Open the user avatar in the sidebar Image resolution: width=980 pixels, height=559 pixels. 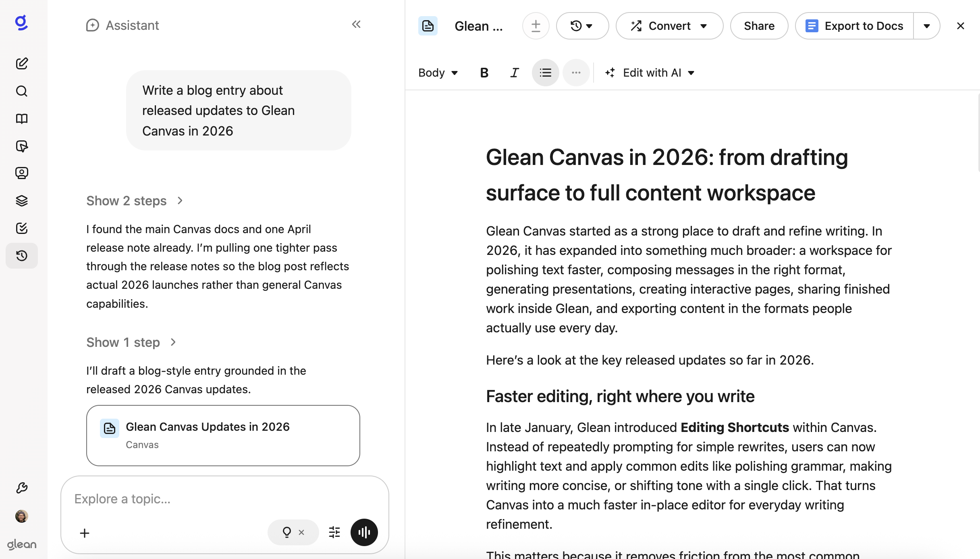pos(22,516)
